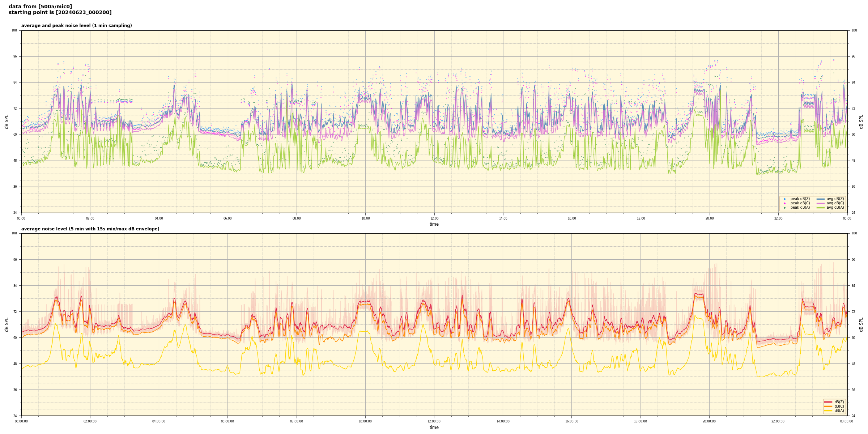
Task: Click the 'data from [5005/mic0]' header text
Action: pyautogui.click(x=40, y=7)
